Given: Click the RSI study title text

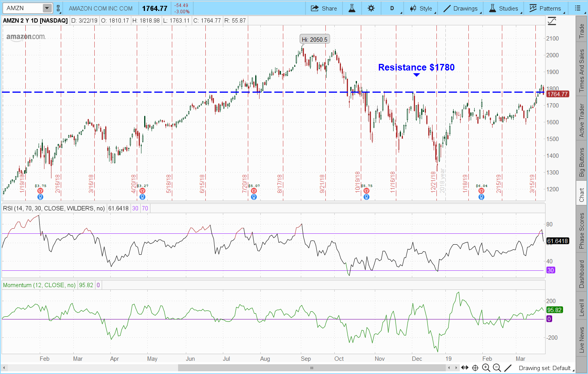Looking at the screenshot, I should tap(54, 208).
